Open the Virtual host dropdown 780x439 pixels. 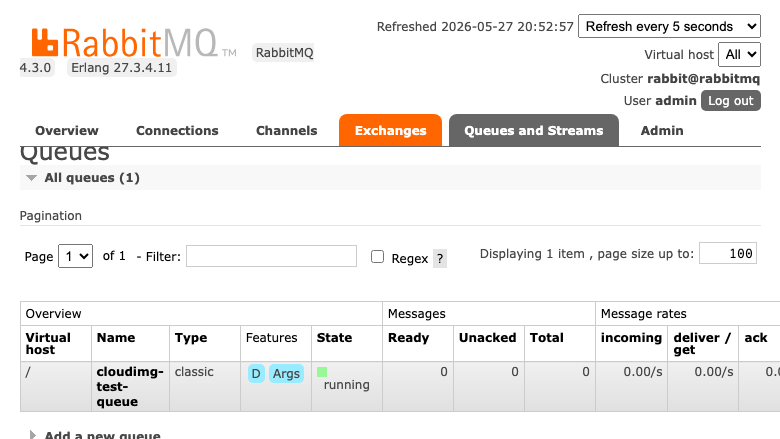click(x=739, y=54)
